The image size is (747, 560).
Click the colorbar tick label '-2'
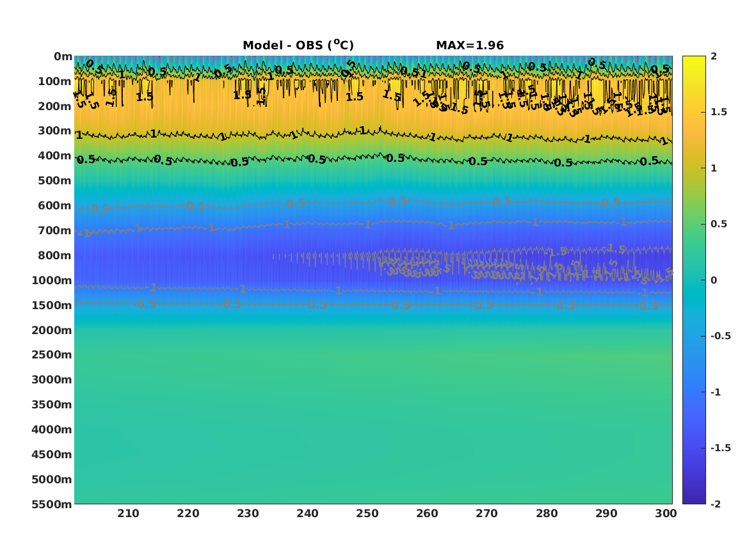coord(716,504)
